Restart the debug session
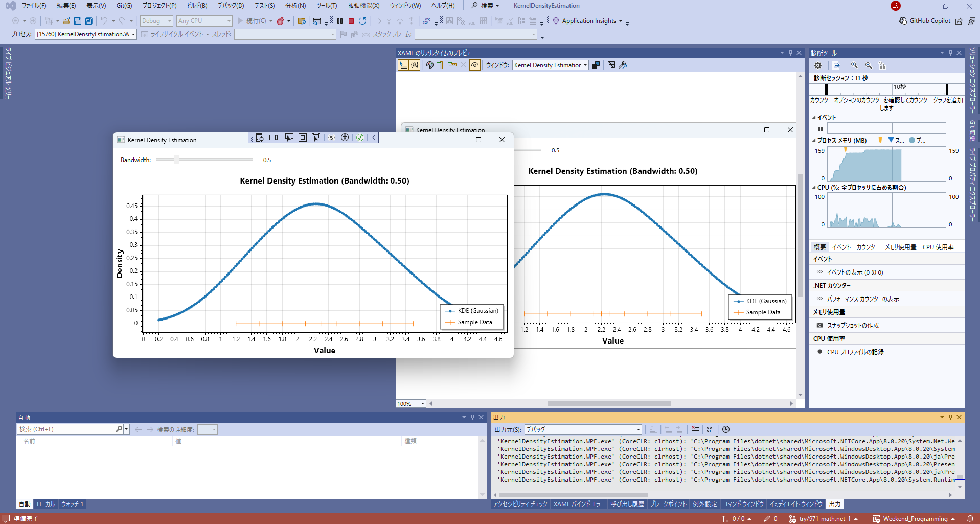The height and width of the screenshot is (524, 980). click(362, 21)
